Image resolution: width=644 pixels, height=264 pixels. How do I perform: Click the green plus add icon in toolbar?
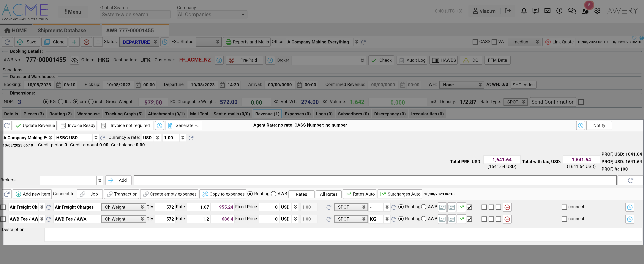tap(74, 42)
